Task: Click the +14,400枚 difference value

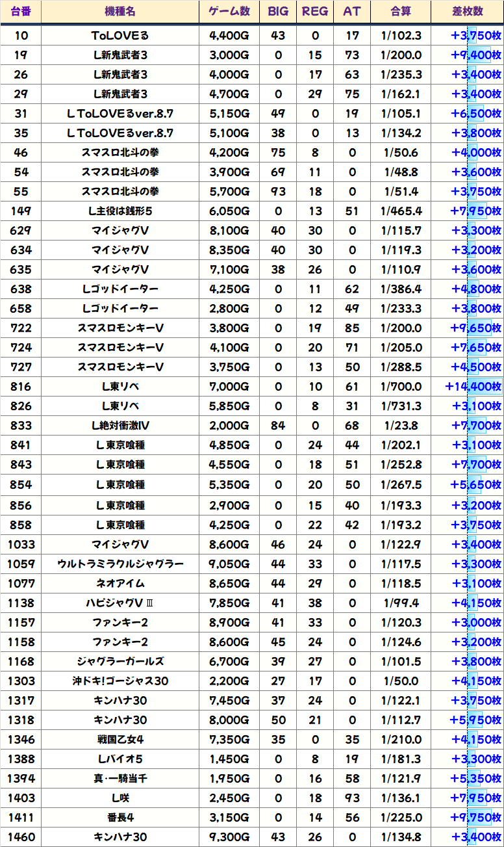Action: pos(473,387)
